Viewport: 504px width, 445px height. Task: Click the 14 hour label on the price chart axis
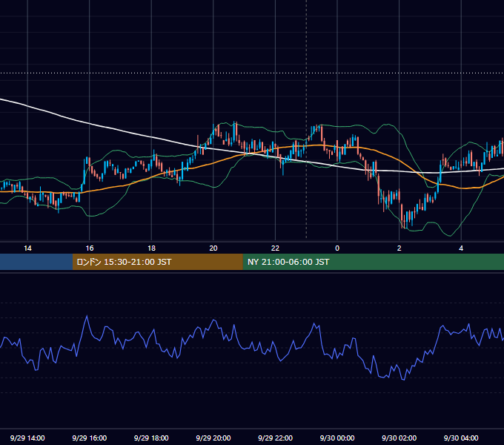click(x=27, y=248)
